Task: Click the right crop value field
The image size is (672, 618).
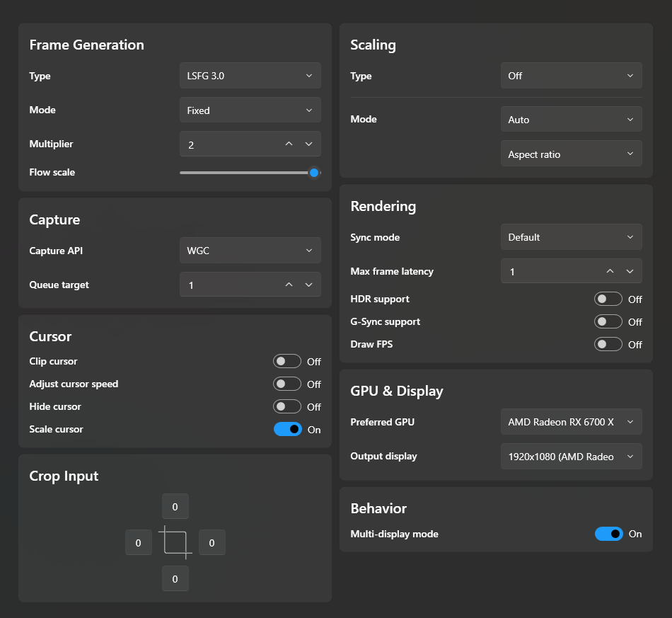Action: [212, 542]
